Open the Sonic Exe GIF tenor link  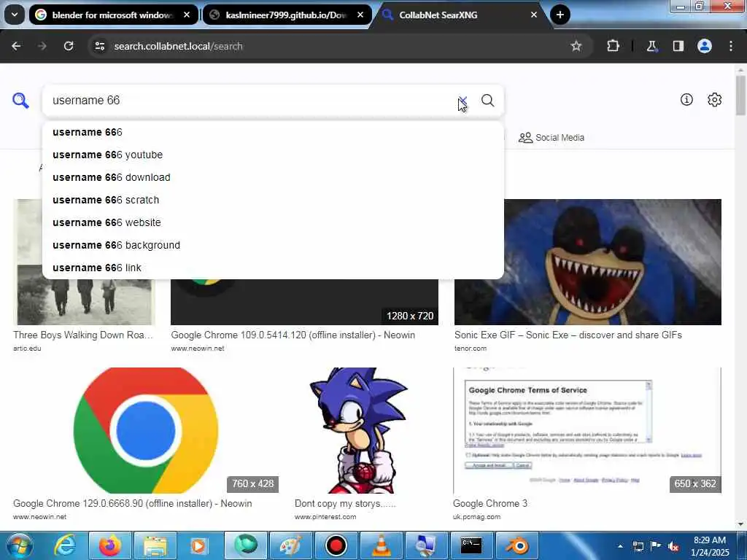point(568,335)
